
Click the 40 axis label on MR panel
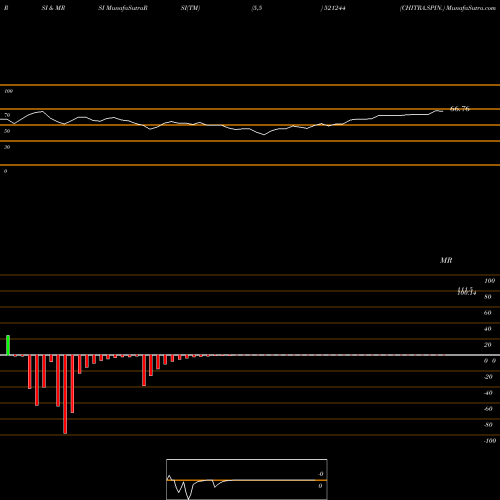[488, 329]
